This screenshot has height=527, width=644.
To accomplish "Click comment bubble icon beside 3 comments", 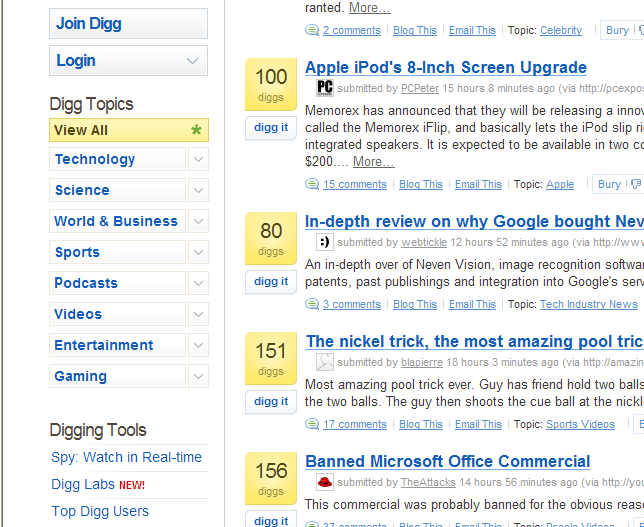I will 312,304.
